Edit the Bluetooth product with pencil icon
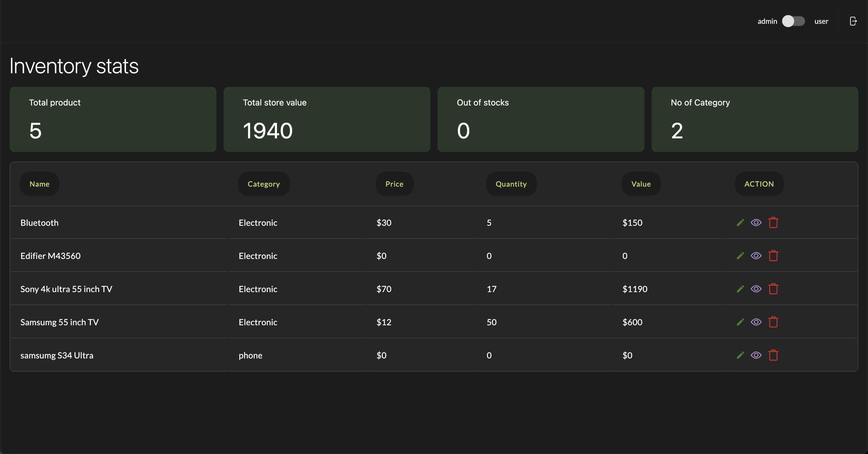Viewport: 868px width, 454px height. point(740,222)
